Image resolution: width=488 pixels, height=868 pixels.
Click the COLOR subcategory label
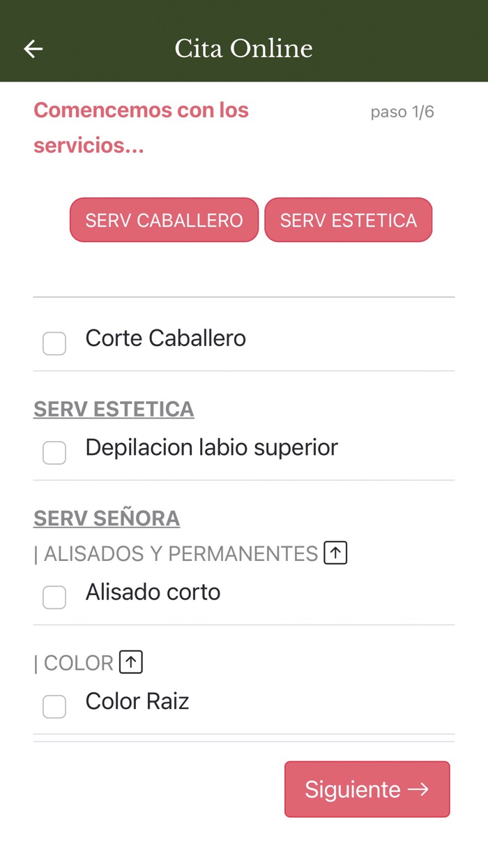pos(78,663)
